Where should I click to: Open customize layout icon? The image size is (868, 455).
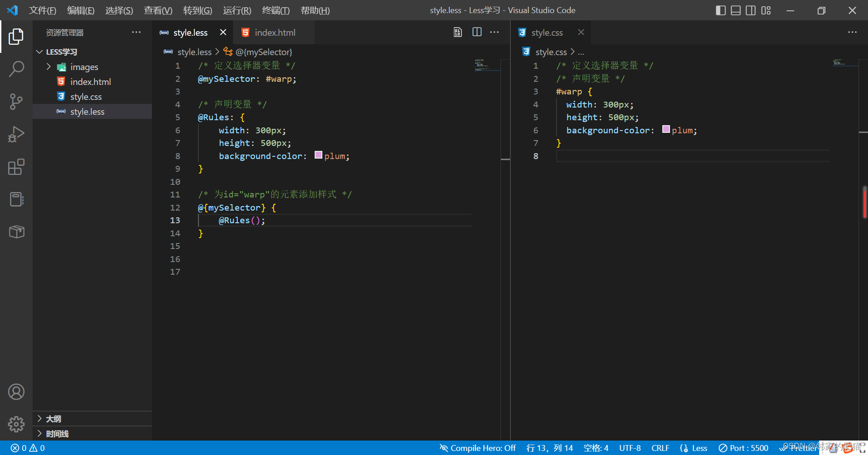point(766,10)
